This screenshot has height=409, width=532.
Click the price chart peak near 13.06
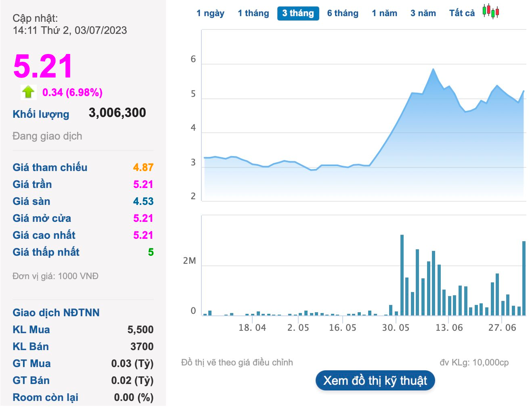click(433, 69)
